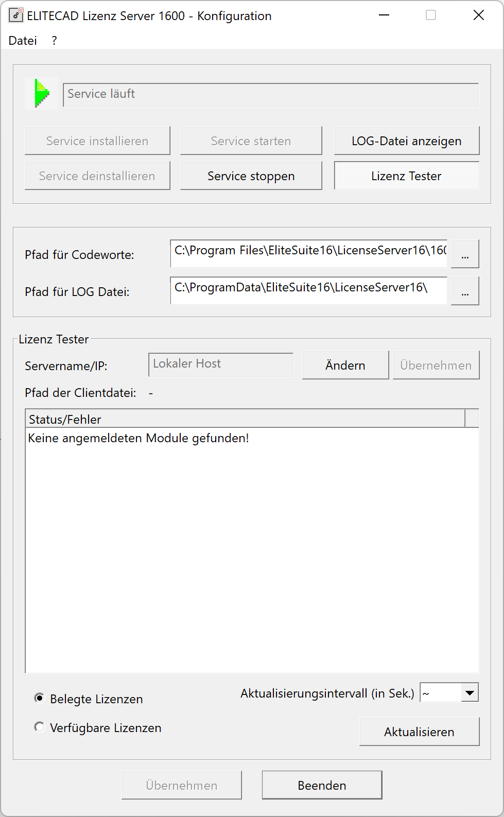Click the Servername/IP field showing Lokaler Host
This screenshot has height=817, width=504.
pos(221,364)
